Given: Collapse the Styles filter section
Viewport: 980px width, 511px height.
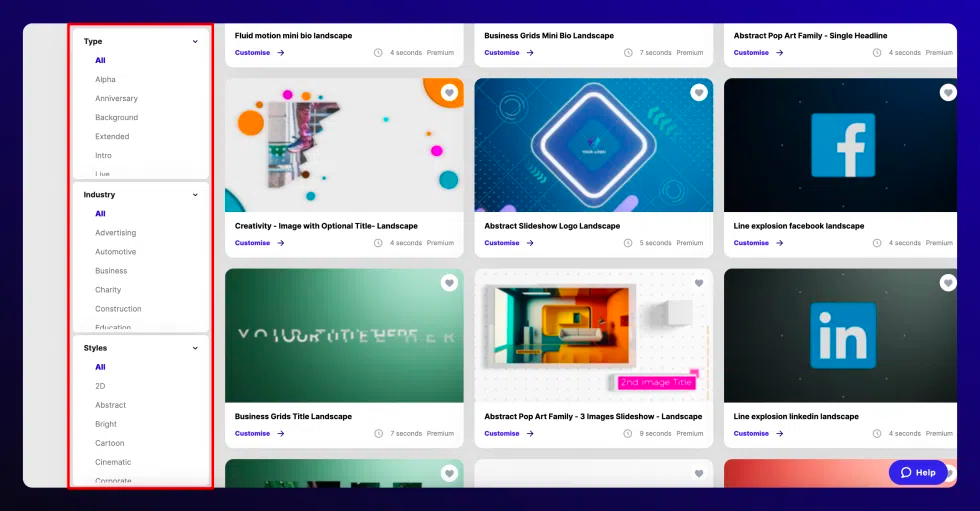Looking at the screenshot, I should [195, 348].
